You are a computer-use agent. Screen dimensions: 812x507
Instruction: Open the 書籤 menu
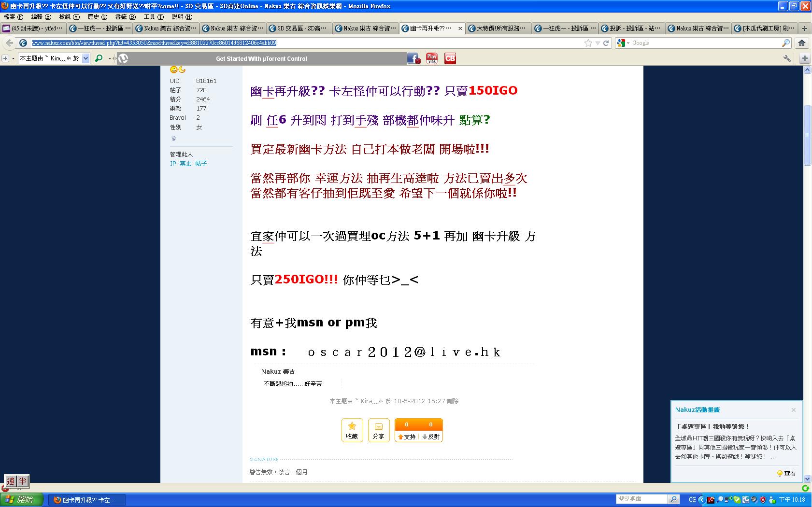125,17
